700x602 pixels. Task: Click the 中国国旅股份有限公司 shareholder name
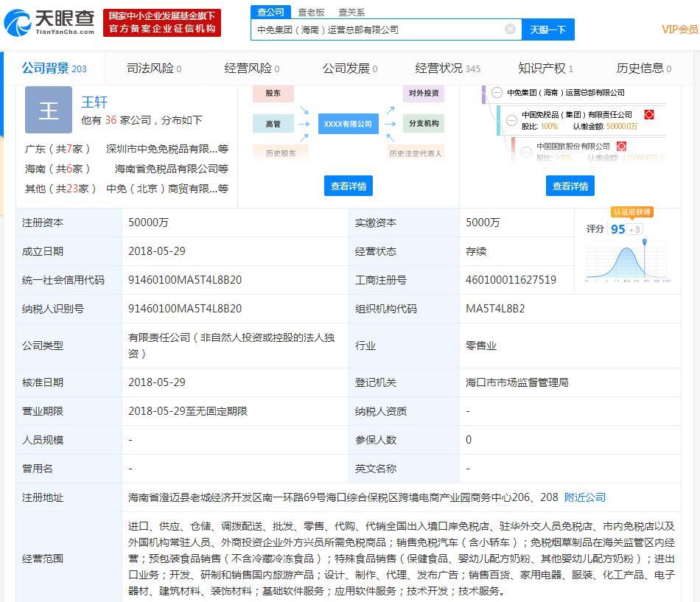(573, 147)
